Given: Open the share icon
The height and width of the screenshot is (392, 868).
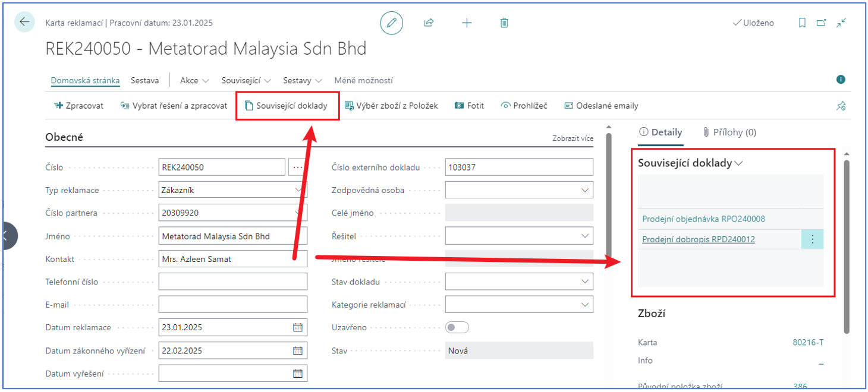Looking at the screenshot, I should [x=429, y=23].
